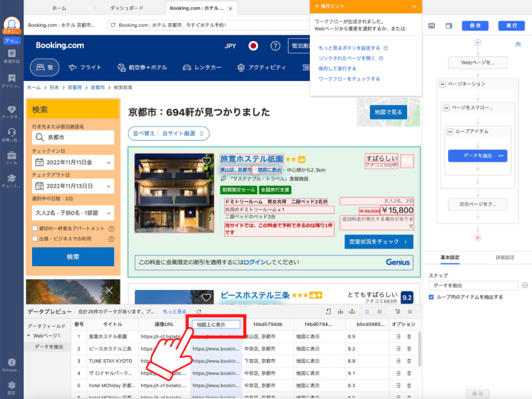Open the 並べ替え: 当サイト厳選 sort dropdown
532x399 pixels.
pos(169,134)
